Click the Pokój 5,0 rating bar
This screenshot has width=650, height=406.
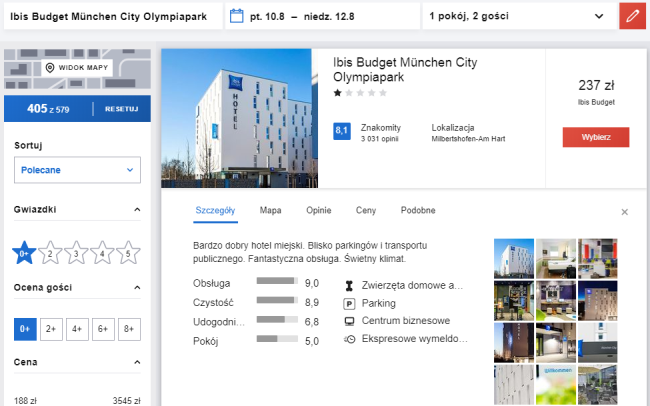click(x=277, y=339)
